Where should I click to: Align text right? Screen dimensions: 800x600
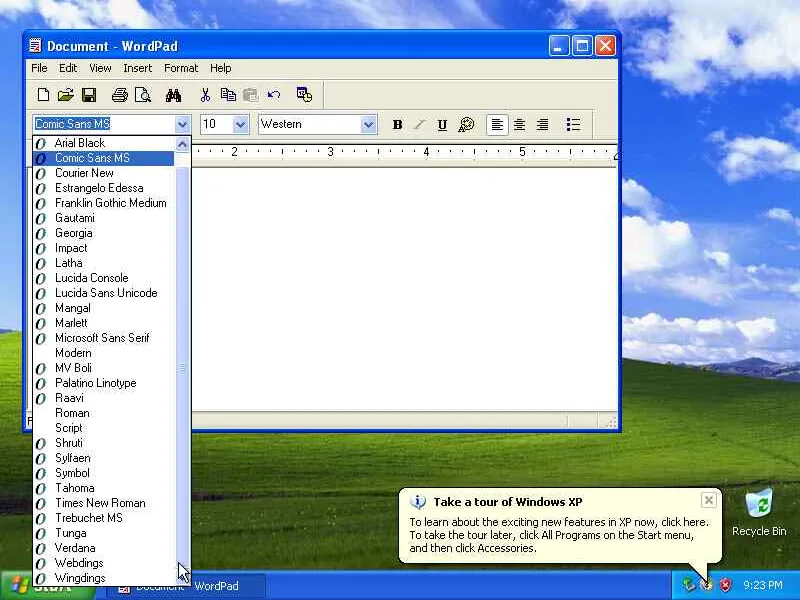pyautogui.click(x=542, y=124)
